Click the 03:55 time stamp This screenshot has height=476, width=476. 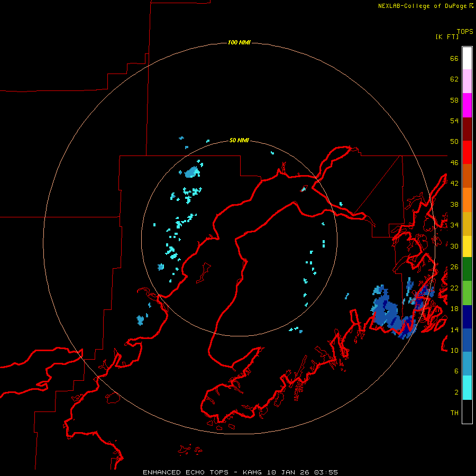tap(326, 472)
